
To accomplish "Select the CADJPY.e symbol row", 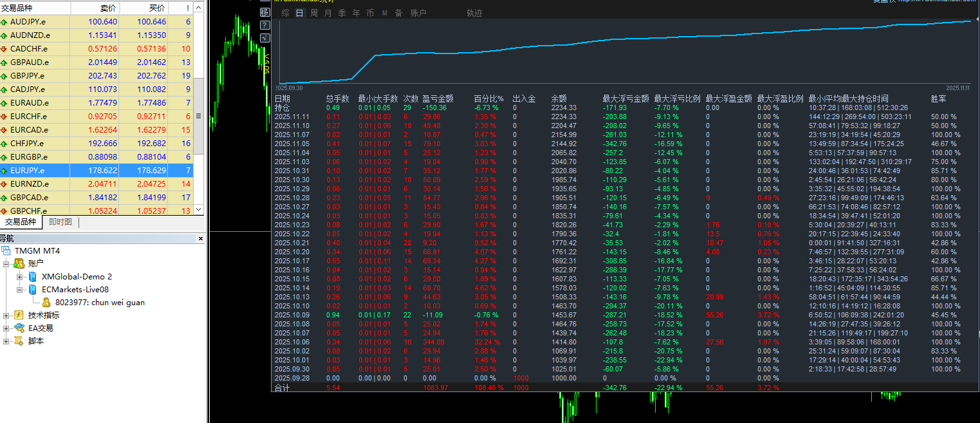I will [x=97, y=89].
